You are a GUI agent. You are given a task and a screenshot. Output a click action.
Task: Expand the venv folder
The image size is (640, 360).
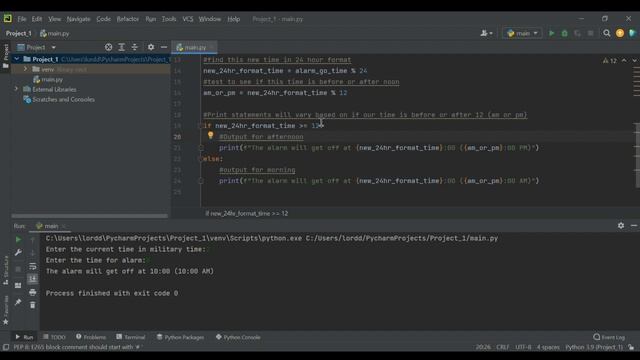25,69
